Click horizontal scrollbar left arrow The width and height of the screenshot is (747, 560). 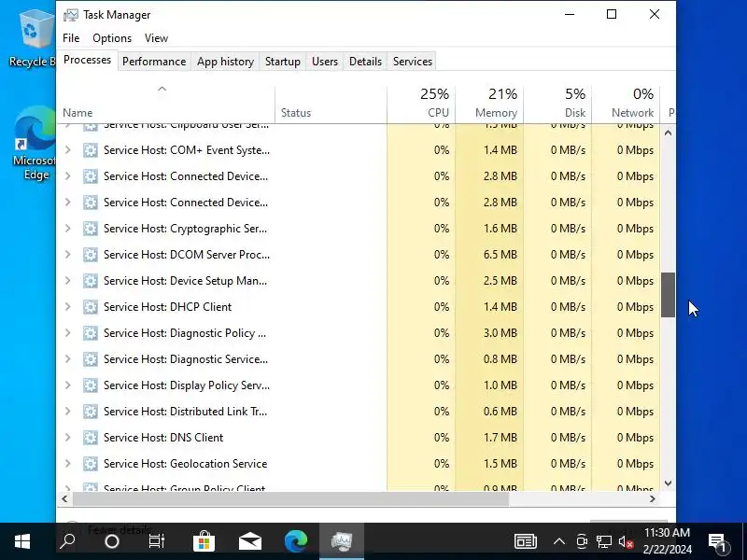64,499
